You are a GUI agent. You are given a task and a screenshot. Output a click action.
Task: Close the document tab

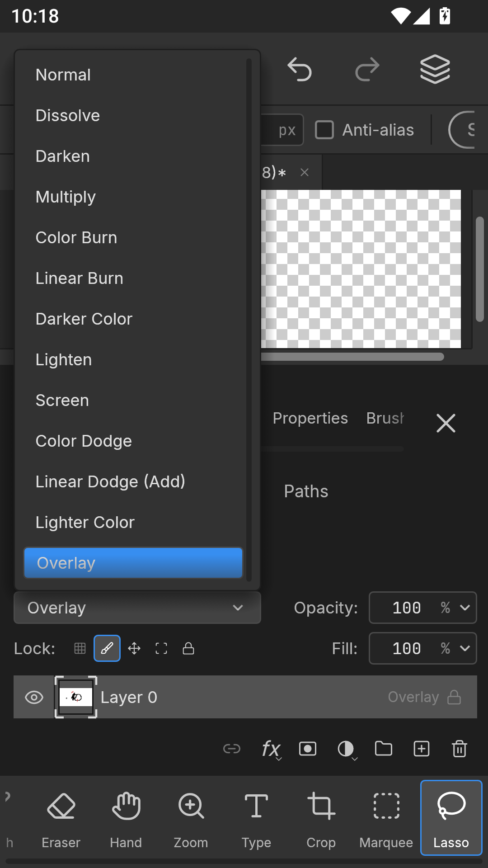click(x=305, y=172)
